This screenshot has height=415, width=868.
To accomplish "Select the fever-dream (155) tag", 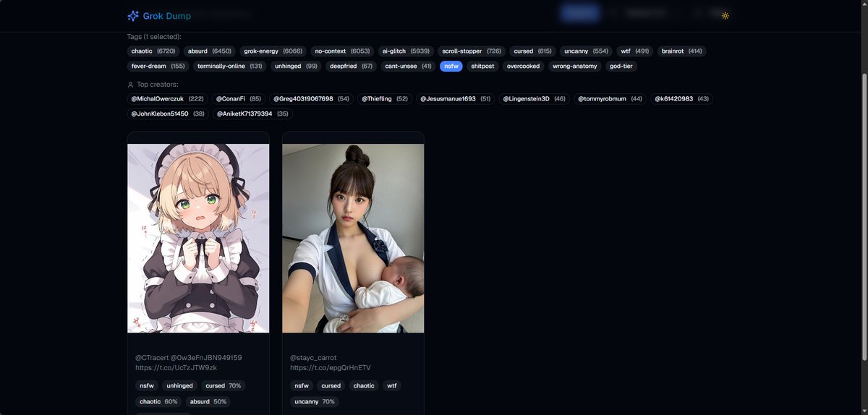I will click(x=158, y=66).
